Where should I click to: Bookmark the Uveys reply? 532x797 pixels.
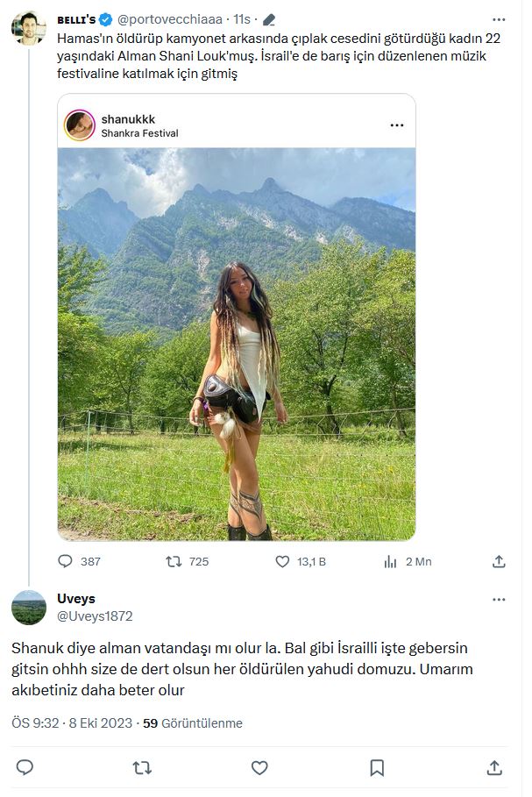tap(377, 767)
